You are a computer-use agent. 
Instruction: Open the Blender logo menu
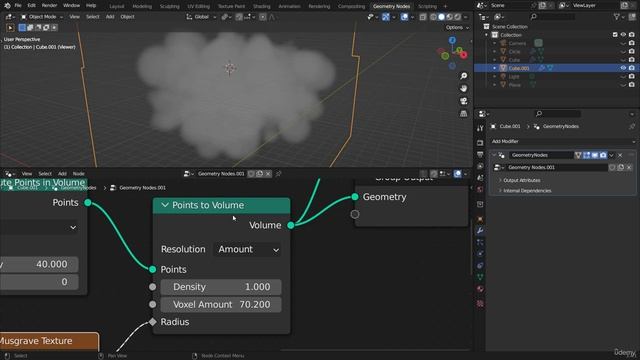[7, 6]
